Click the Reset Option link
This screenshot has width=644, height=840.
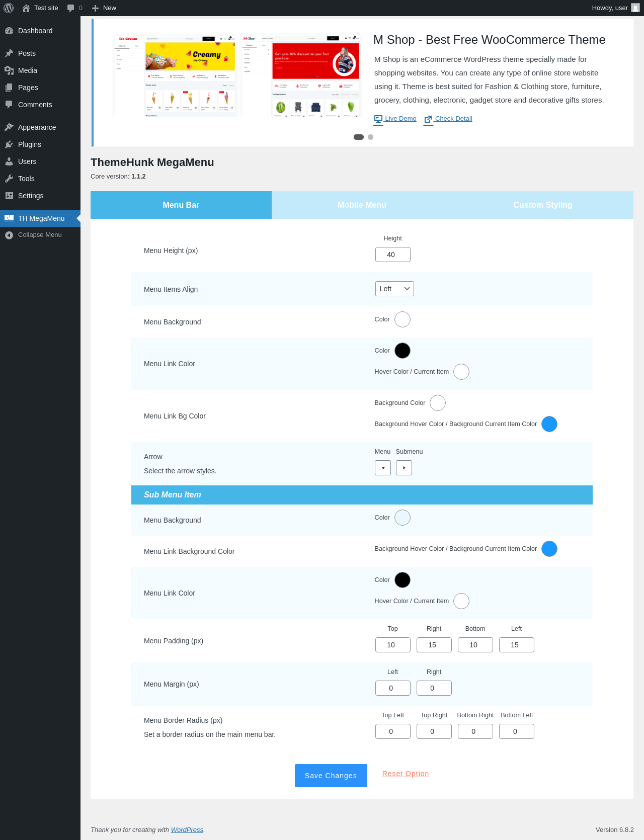(406, 774)
